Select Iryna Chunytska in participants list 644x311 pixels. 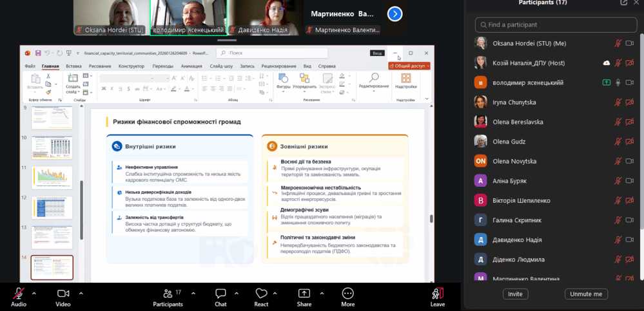(x=514, y=102)
